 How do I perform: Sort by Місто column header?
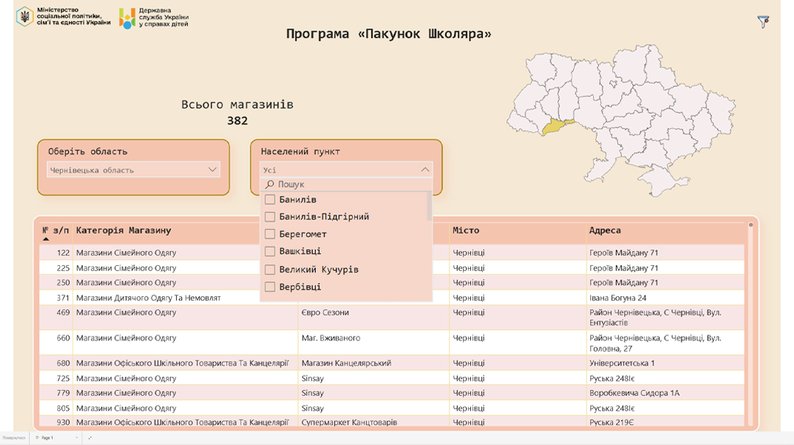tap(465, 230)
